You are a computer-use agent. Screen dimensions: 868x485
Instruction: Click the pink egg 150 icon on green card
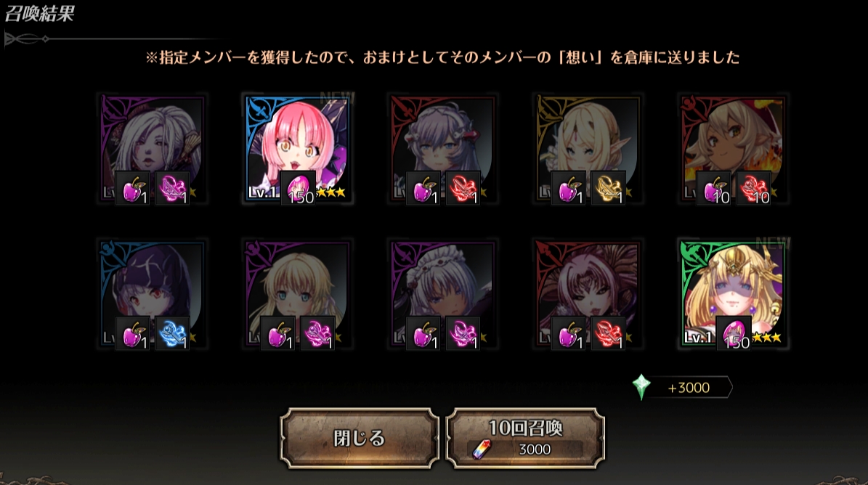(x=734, y=333)
